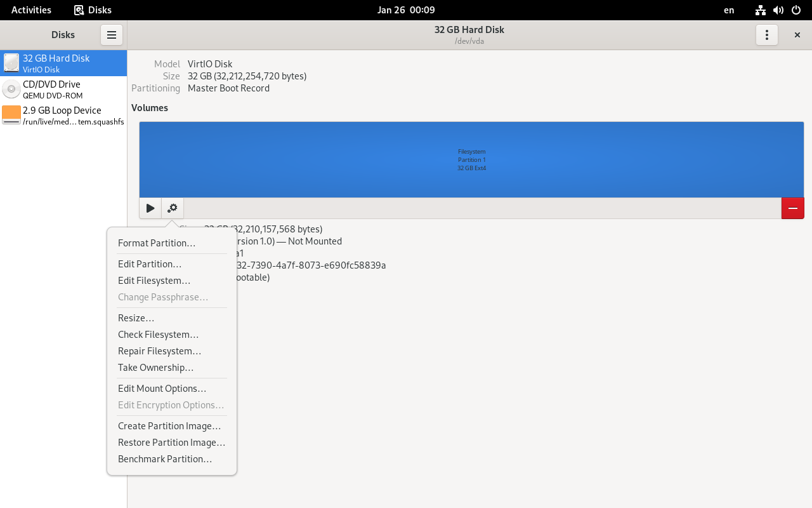Delete selected partition with red minus button

tap(792, 208)
